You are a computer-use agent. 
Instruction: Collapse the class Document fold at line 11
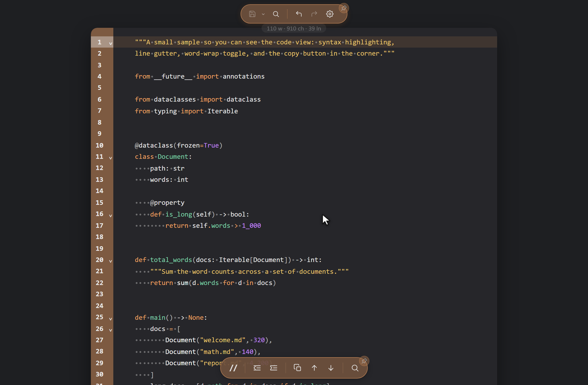pyautogui.click(x=110, y=158)
